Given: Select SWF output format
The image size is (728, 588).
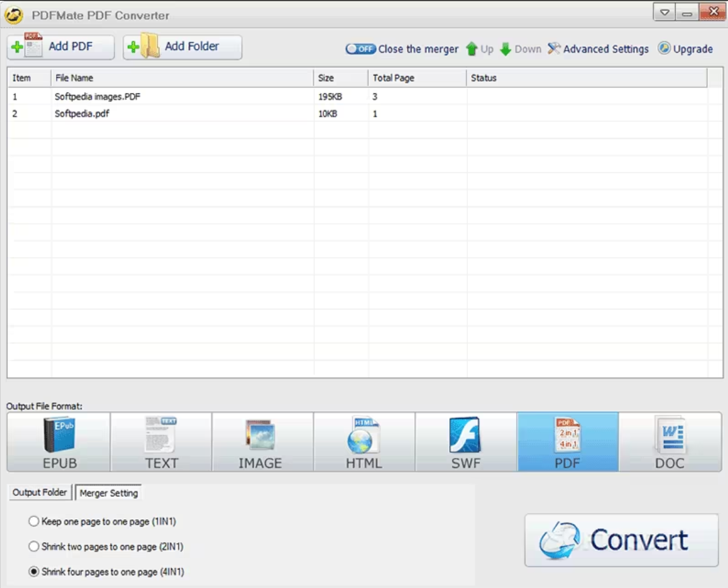Looking at the screenshot, I should [466, 442].
